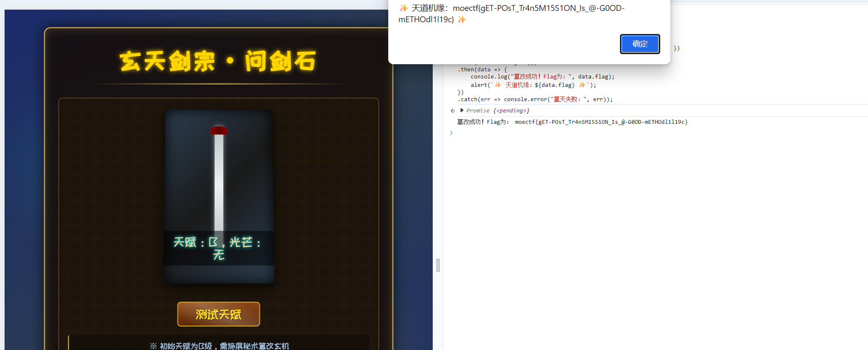Click the .then(data => { code line

click(x=482, y=70)
